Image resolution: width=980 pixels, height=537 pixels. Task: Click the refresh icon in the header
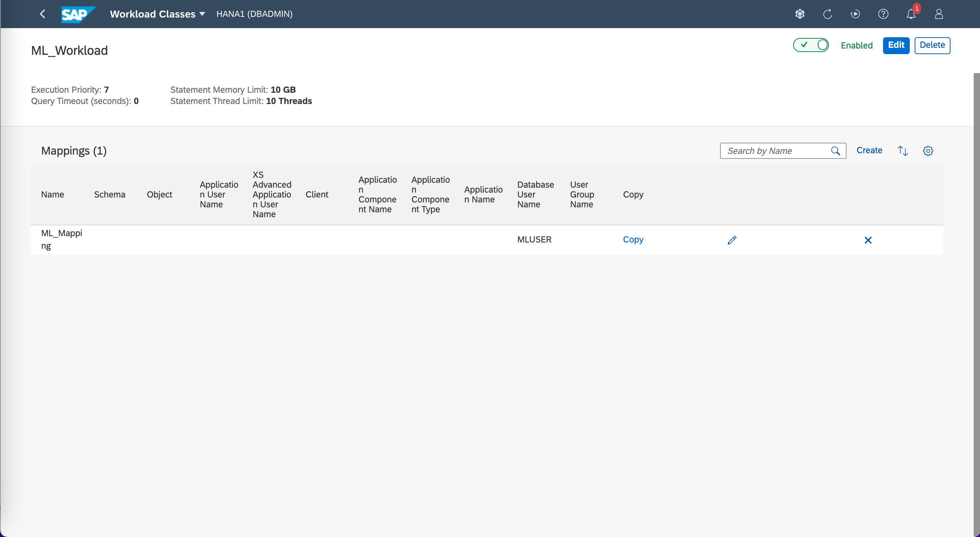click(x=828, y=14)
